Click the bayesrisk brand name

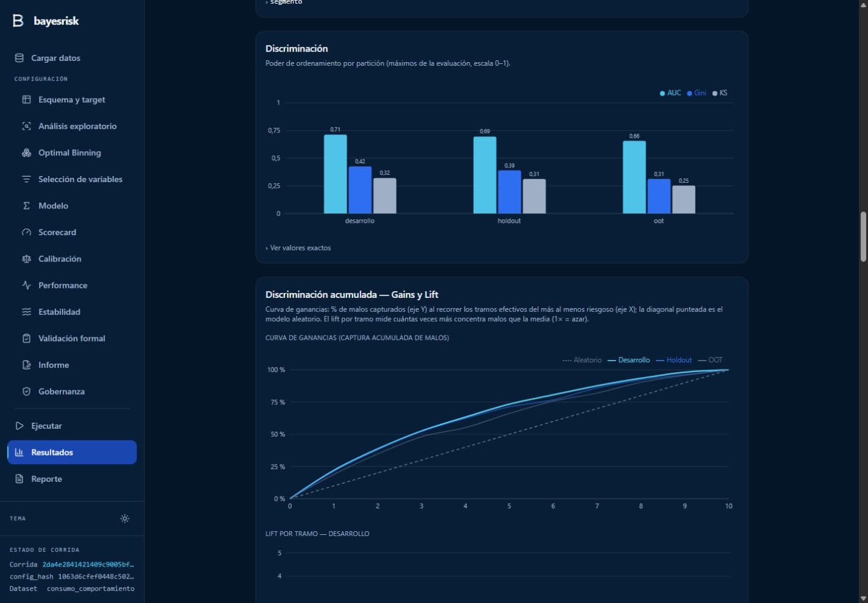[56, 21]
